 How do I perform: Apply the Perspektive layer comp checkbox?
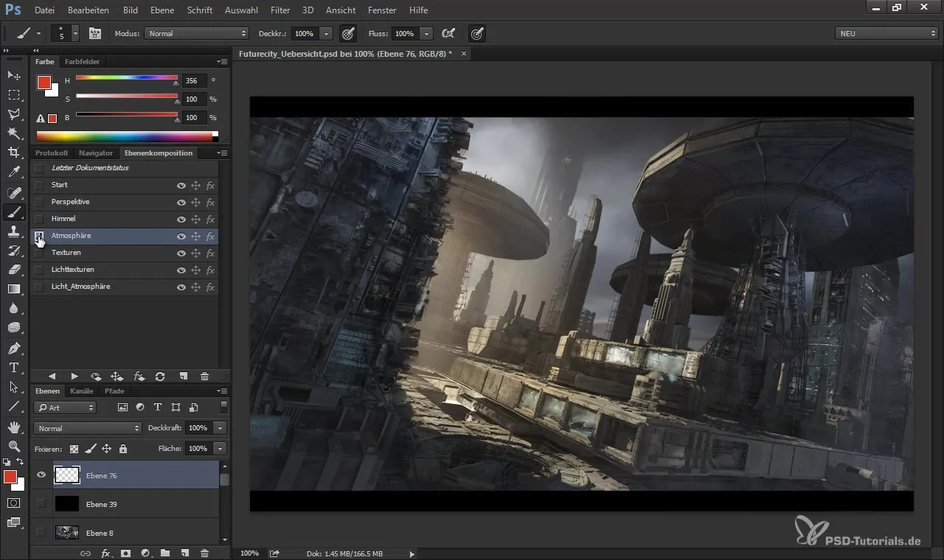click(39, 202)
